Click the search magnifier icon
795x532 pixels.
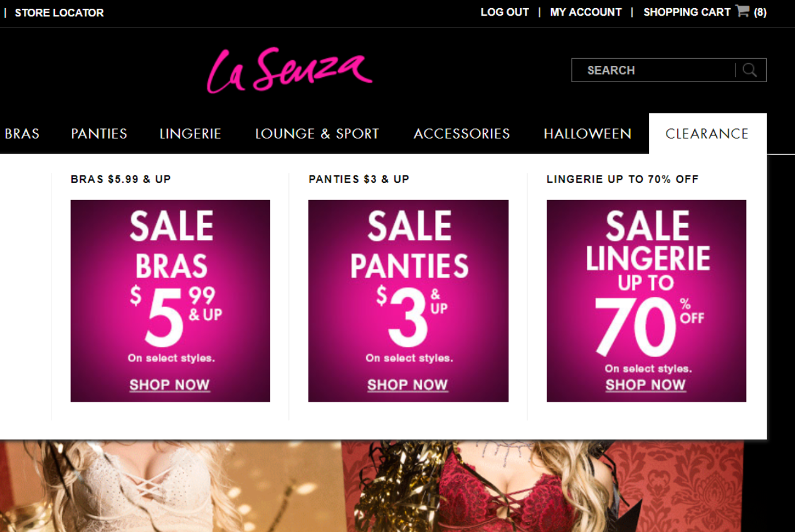(750, 70)
